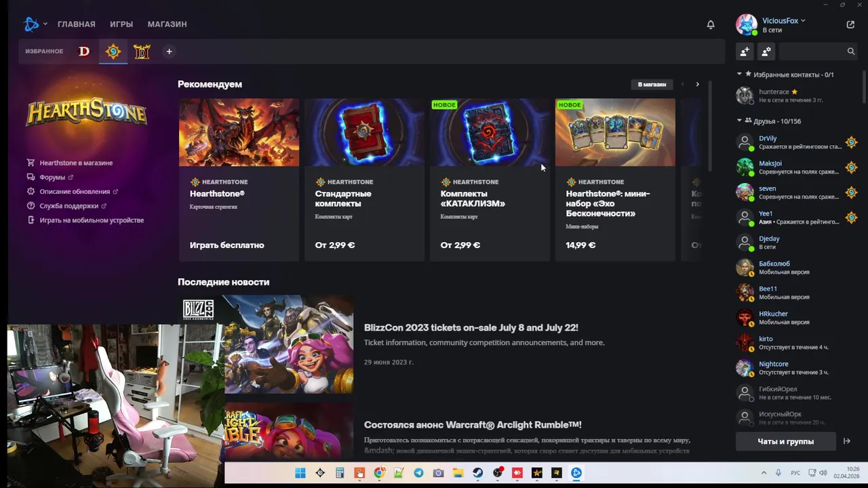Open Комплекты «КАТАКЛИЗМ» store card

click(x=490, y=180)
